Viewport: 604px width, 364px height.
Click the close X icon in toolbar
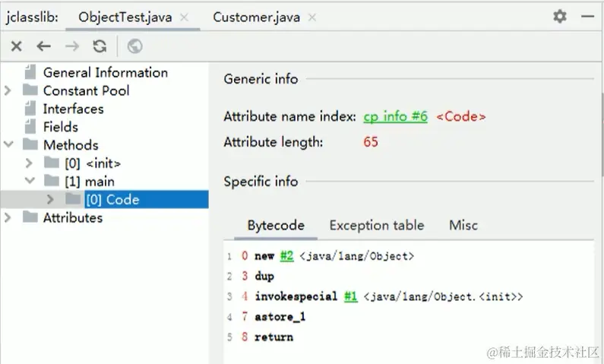click(16, 46)
